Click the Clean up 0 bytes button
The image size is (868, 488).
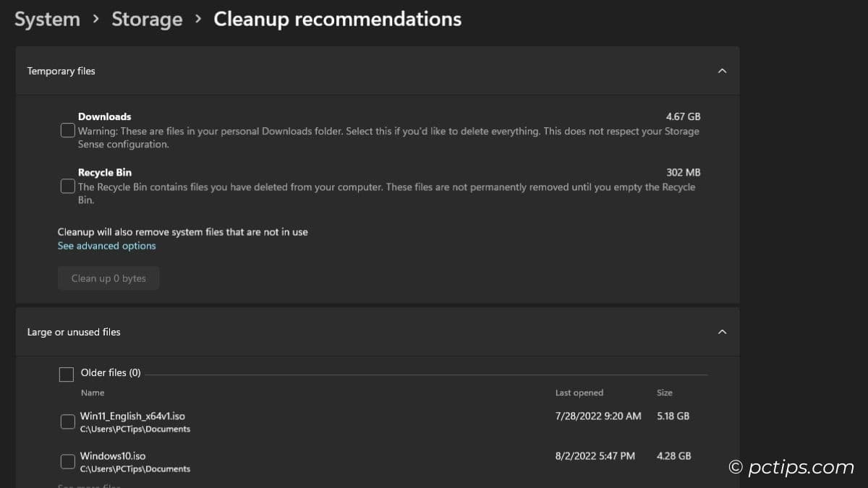[x=108, y=278]
